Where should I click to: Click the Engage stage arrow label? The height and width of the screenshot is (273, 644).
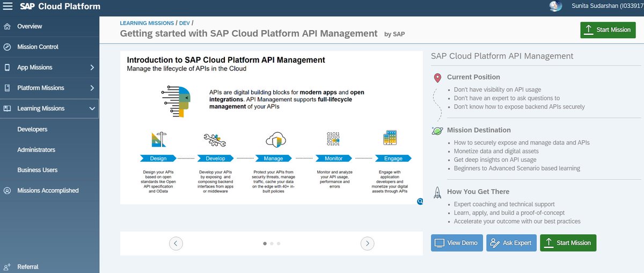393,159
